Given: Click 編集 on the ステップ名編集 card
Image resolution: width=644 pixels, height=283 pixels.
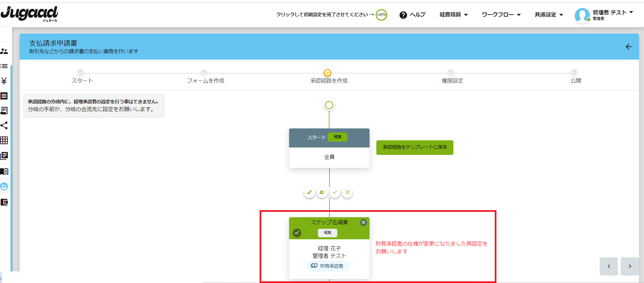Looking at the screenshot, I should (327, 233).
